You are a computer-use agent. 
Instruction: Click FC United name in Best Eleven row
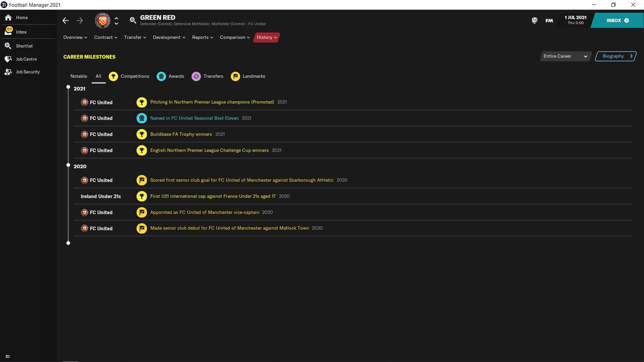[x=101, y=118]
